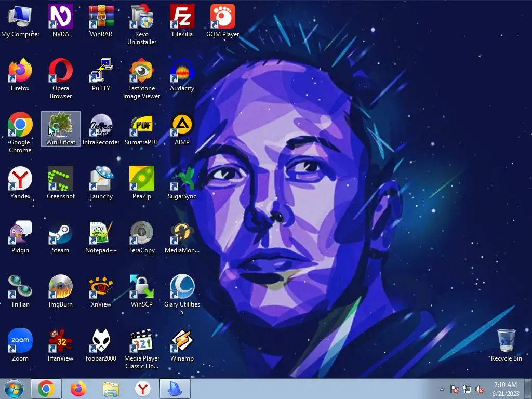Open the muted volume tray icon
Screen dimensions: 532x399
tap(480, 390)
